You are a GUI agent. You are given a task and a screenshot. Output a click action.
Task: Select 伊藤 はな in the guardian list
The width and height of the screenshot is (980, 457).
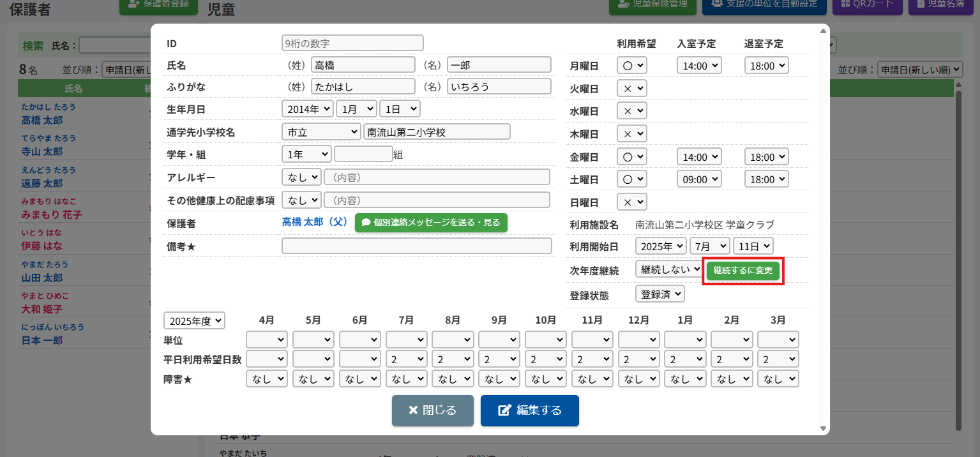[x=41, y=246]
